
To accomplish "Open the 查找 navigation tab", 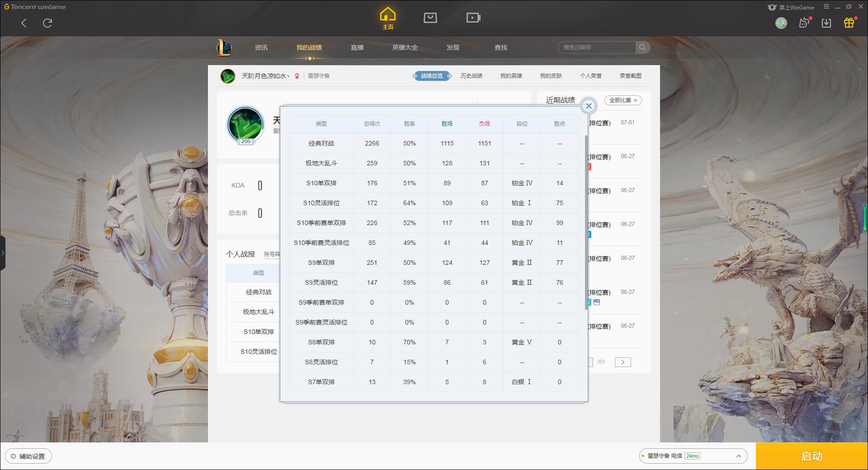I will [x=501, y=47].
